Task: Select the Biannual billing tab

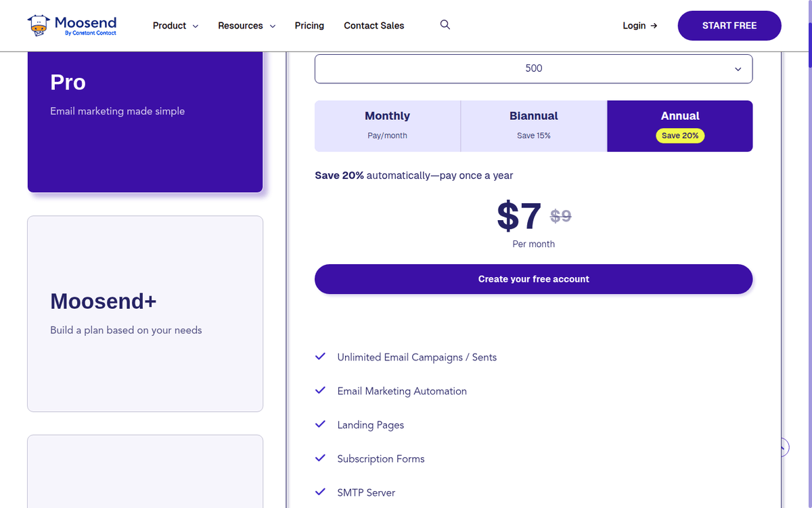Action: (x=534, y=126)
